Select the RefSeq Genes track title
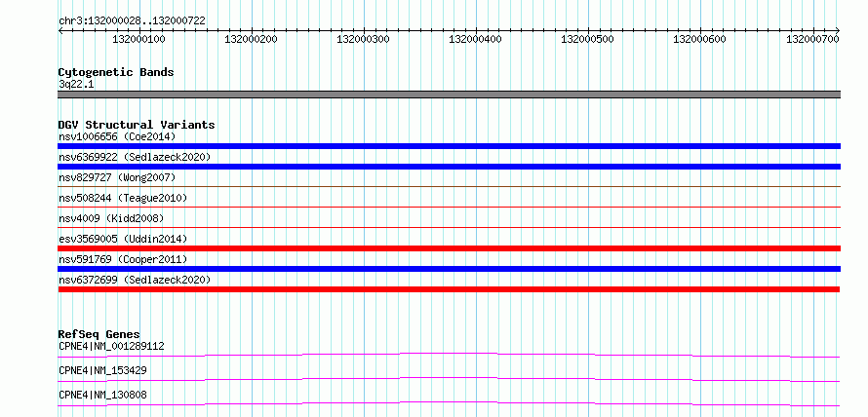The image size is (868, 417). (99, 334)
